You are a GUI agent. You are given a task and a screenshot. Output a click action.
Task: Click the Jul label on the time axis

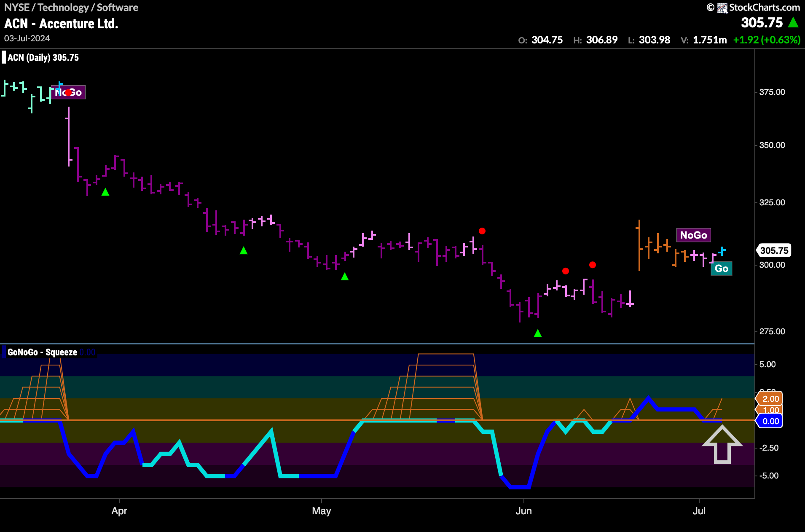(x=699, y=511)
